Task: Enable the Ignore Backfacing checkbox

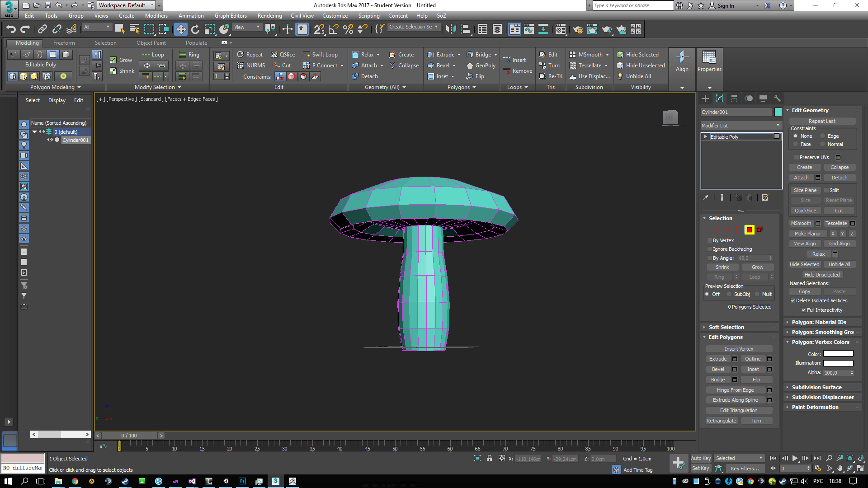Action: pyautogui.click(x=710, y=249)
